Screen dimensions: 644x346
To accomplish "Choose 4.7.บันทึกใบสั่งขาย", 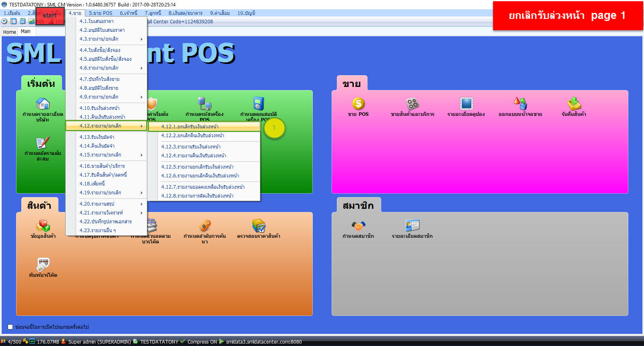I will click(x=106, y=79).
